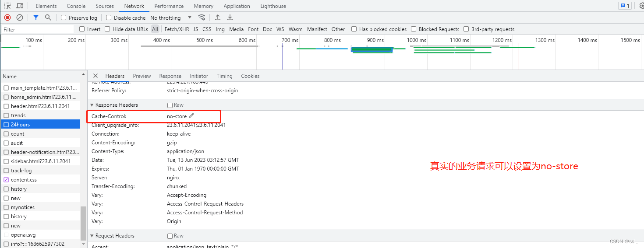The image size is (644, 248).
Task: Select the count request row
Action: 40,134
